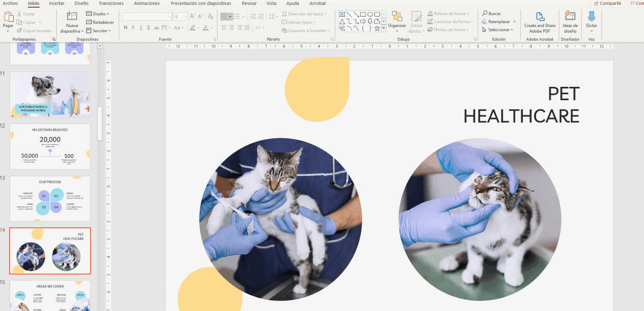The height and width of the screenshot is (311, 644).
Task: Open the Diseño layout dropdown
Action: tap(97, 14)
